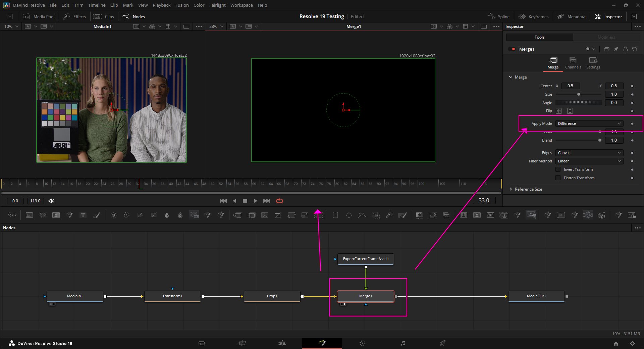Viewport: 644px width, 349px height.
Task: Open the Fairlight page icon
Action: tap(403, 343)
